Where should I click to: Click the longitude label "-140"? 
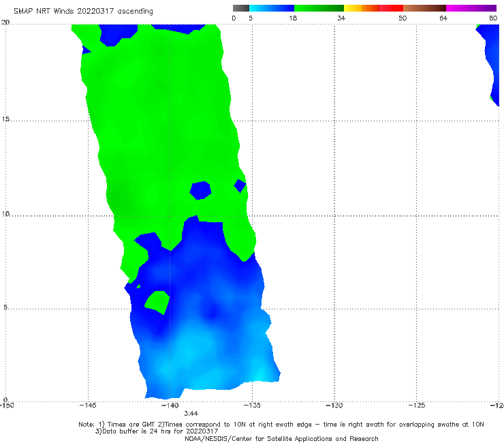tap(170, 406)
